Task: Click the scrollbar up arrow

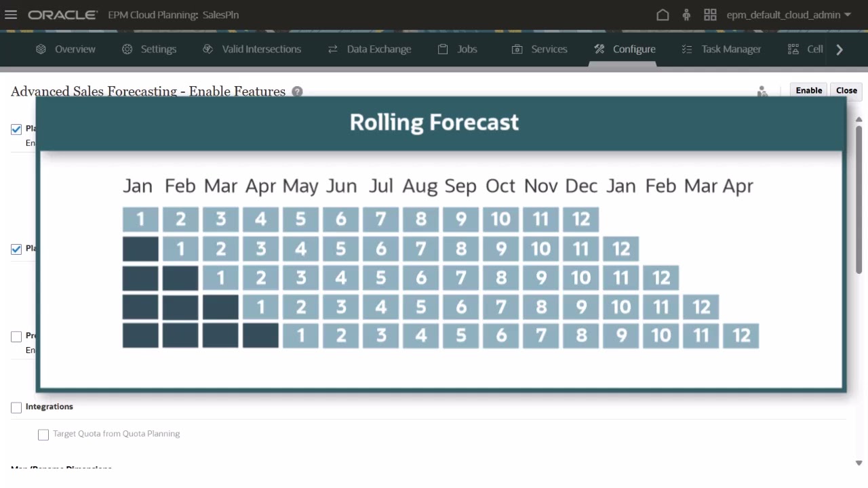Action: tap(859, 119)
